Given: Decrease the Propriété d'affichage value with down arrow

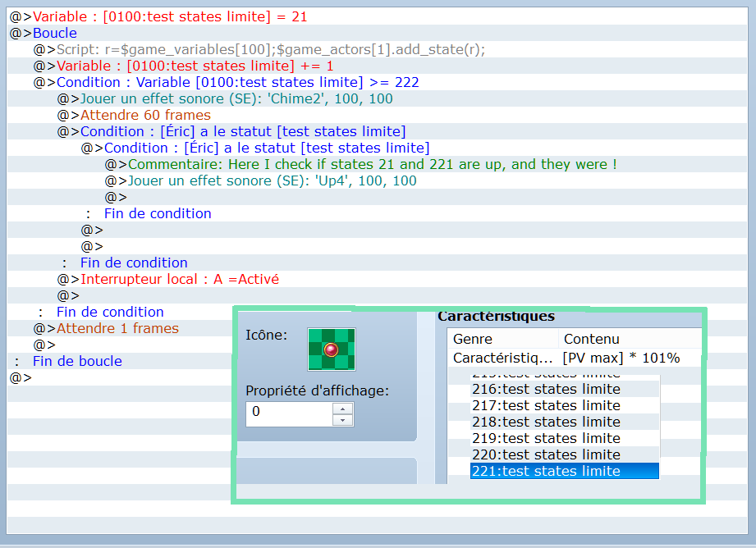Looking at the screenshot, I should coord(342,420).
